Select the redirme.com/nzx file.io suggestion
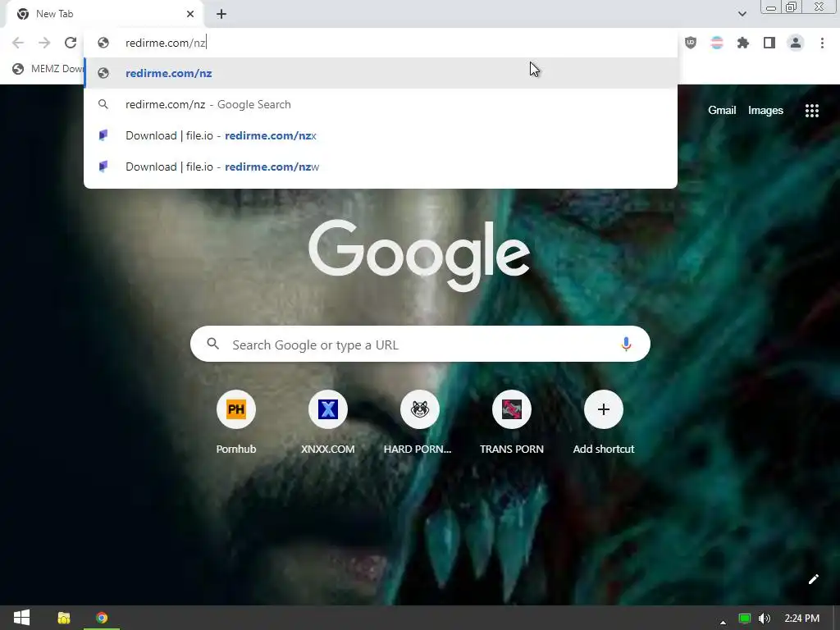Viewport: 840px width, 630px height. pyautogui.click(x=381, y=135)
